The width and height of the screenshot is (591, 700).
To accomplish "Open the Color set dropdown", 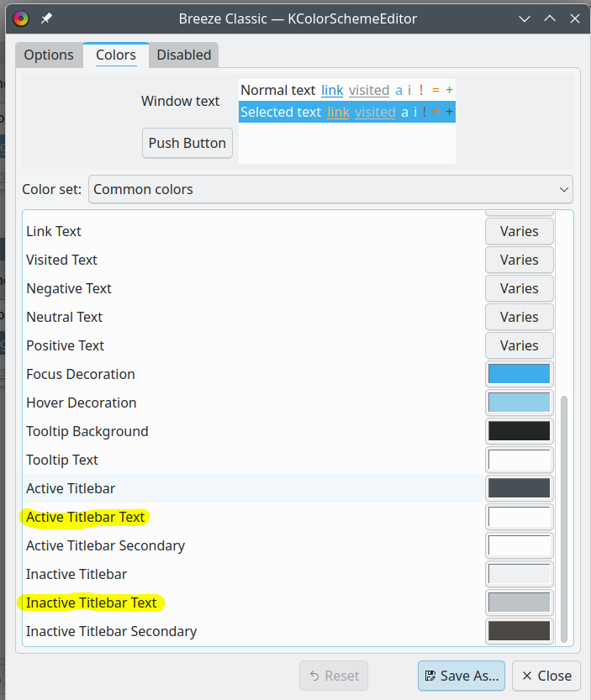I will (330, 189).
